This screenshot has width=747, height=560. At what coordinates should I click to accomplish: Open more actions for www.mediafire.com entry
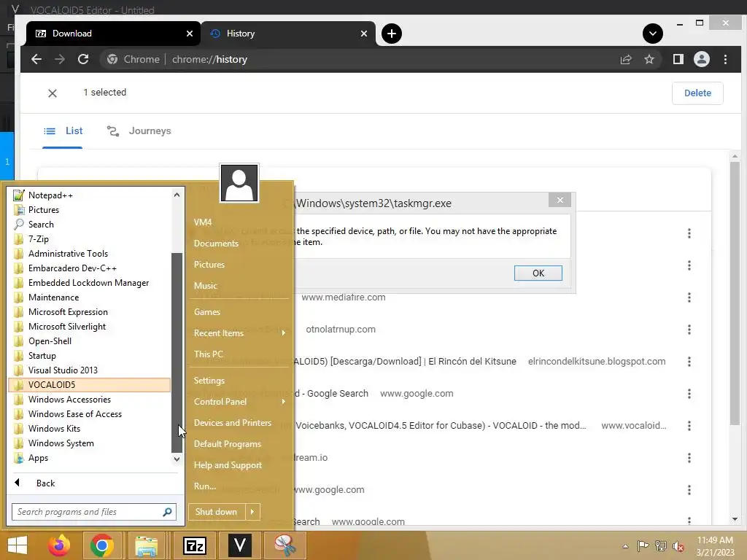(x=689, y=297)
